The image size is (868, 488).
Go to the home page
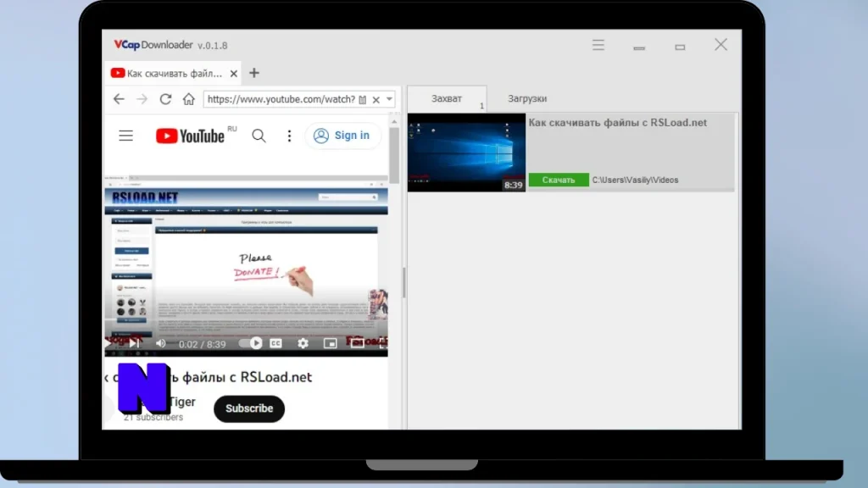(x=189, y=99)
